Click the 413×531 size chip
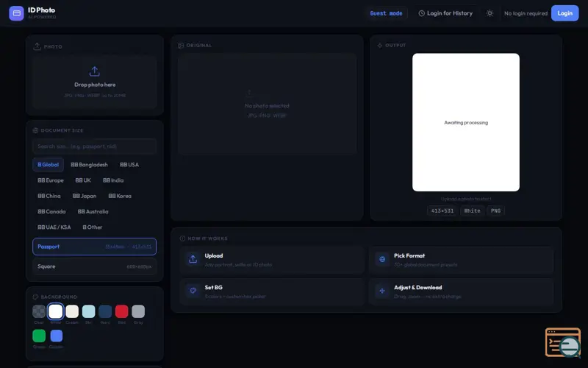The image size is (588, 368). (442, 210)
